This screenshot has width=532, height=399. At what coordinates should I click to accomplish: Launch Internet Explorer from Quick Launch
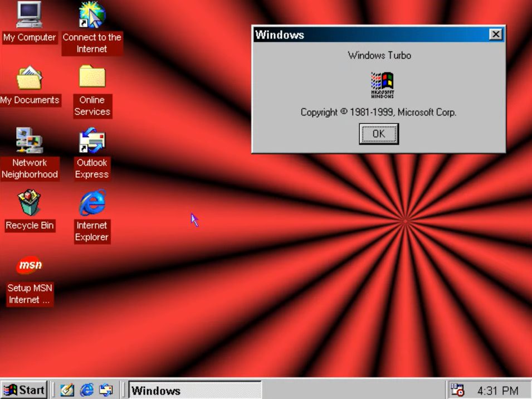[x=86, y=390]
